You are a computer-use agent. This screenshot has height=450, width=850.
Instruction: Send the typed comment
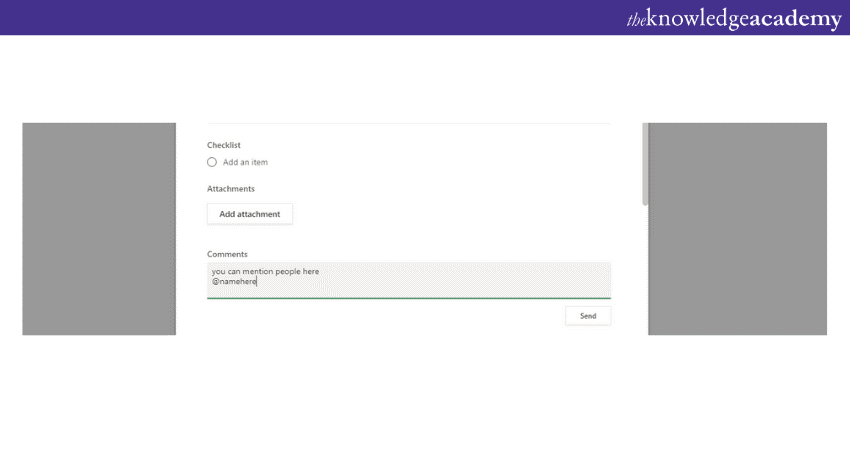click(588, 316)
